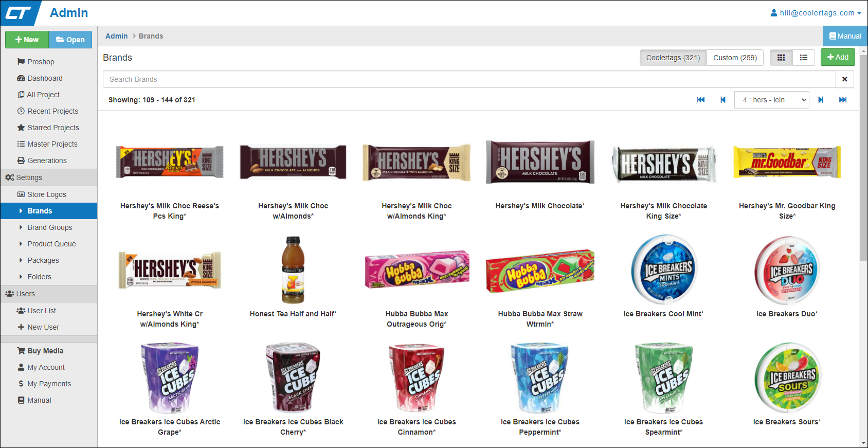Open Product Queue menu item
This screenshot has width=868, height=448.
[x=51, y=244]
